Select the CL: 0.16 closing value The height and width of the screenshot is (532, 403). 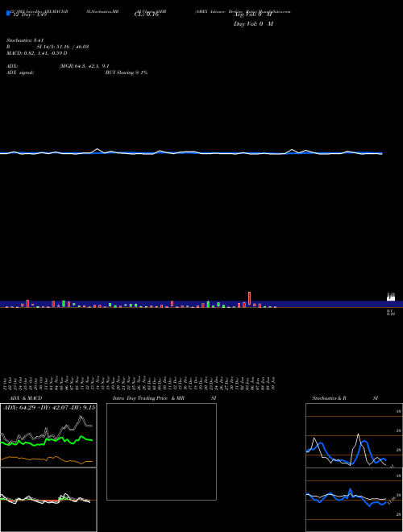click(147, 15)
